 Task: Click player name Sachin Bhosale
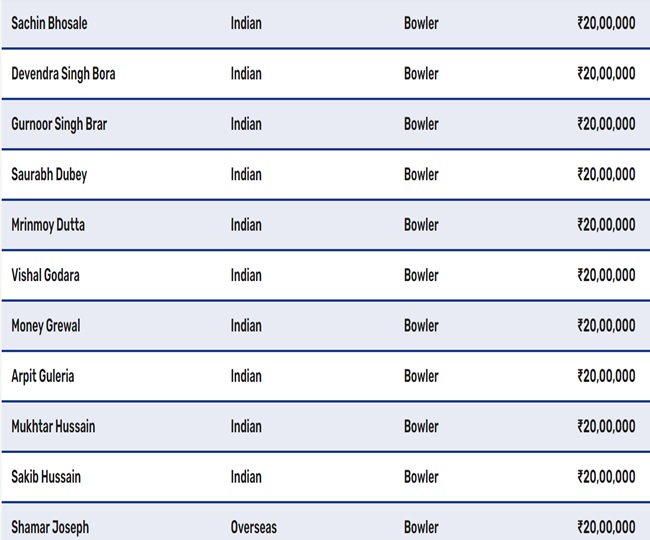tap(49, 23)
